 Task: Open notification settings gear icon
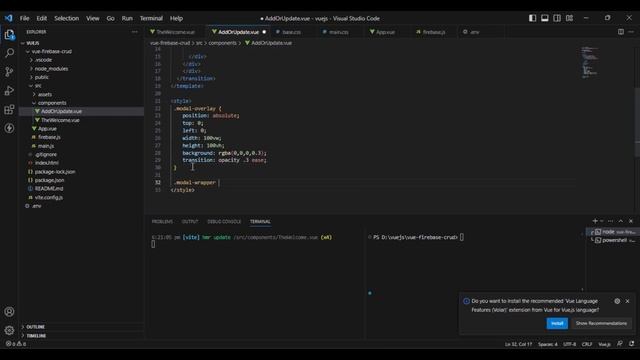pos(617,301)
